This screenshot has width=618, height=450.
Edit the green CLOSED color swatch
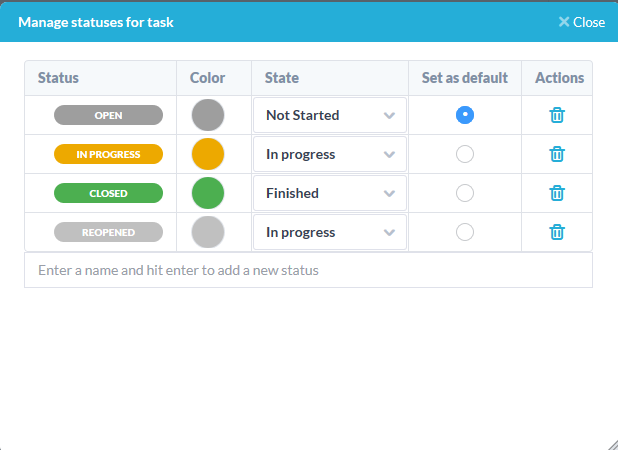point(208,193)
